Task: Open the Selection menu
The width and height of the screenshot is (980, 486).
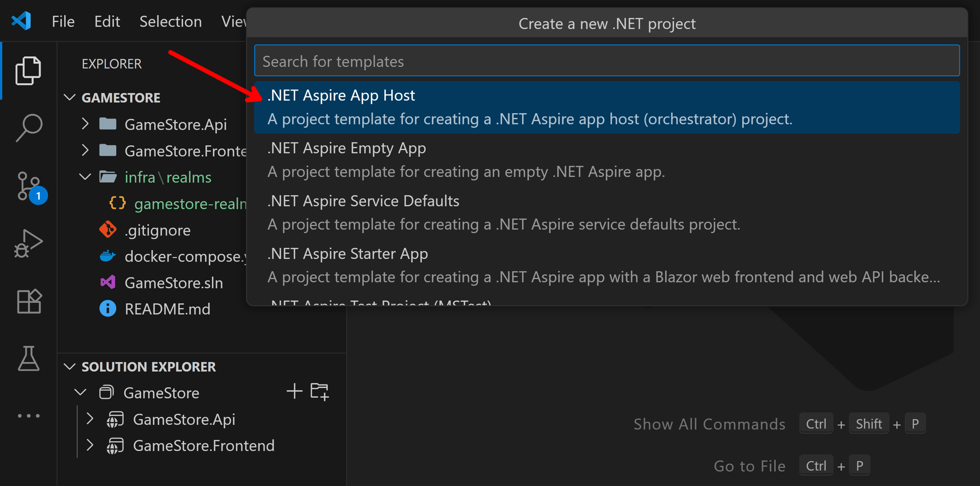Action: tap(171, 21)
